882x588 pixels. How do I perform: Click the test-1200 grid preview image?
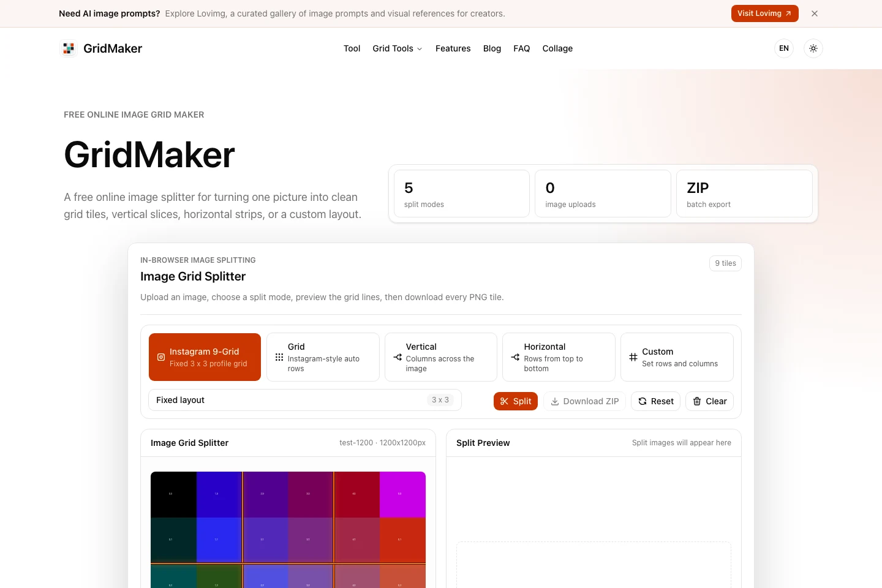[x=288, y=530]
